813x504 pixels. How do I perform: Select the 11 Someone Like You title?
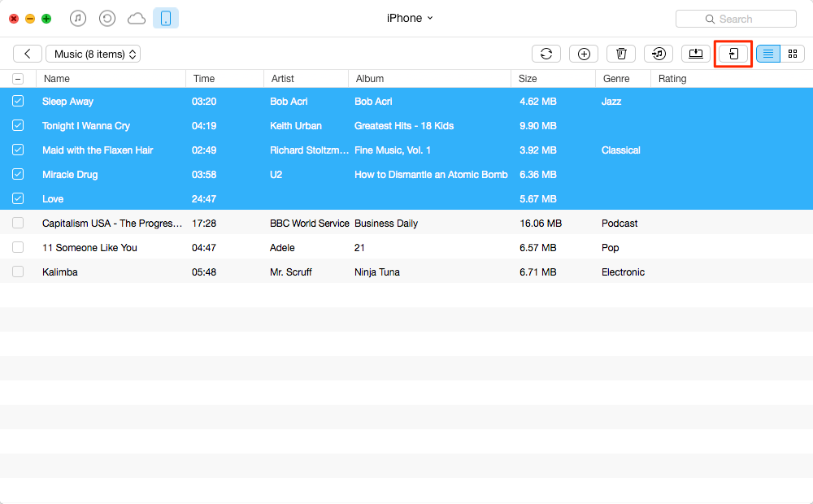coord(89,248)
